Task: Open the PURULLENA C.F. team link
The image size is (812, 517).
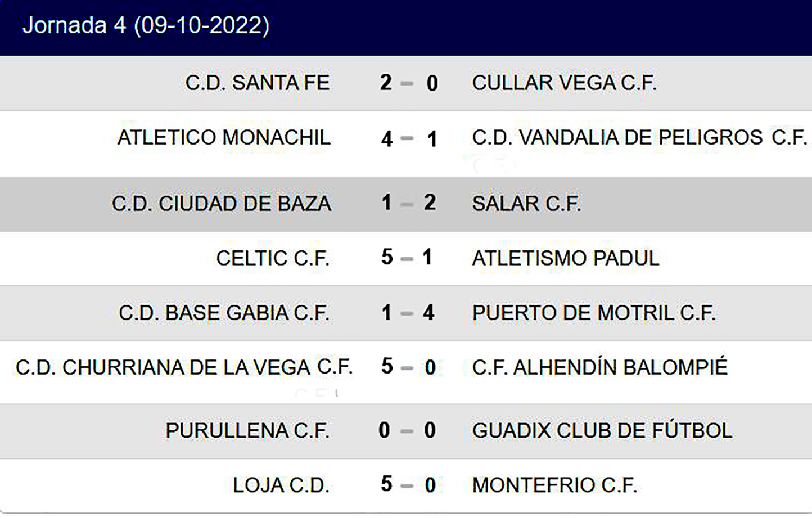Action: (247, 431)
